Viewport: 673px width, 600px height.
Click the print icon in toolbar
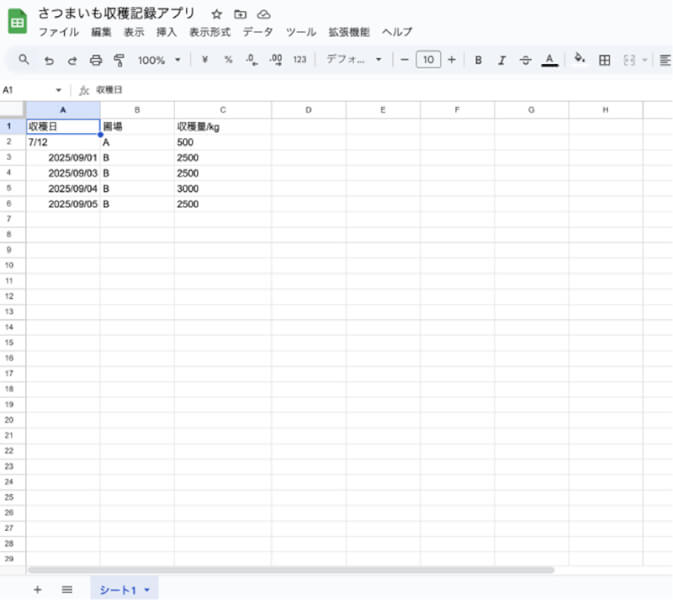tap(96, 60)
